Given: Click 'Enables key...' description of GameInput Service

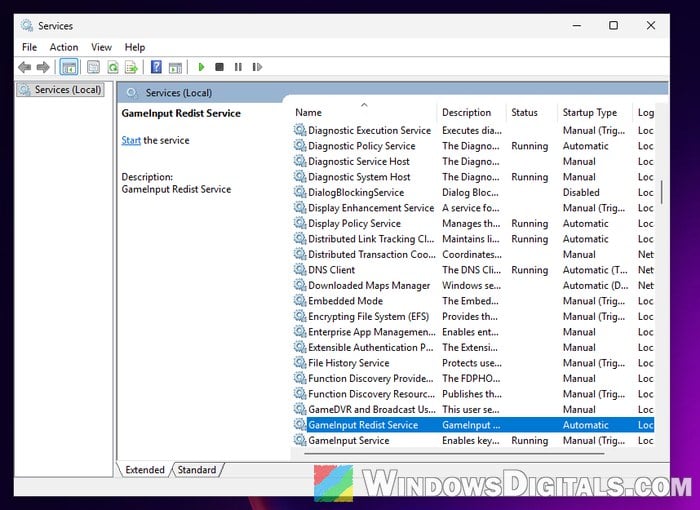Looking at the screenshot, I should 471,440.
